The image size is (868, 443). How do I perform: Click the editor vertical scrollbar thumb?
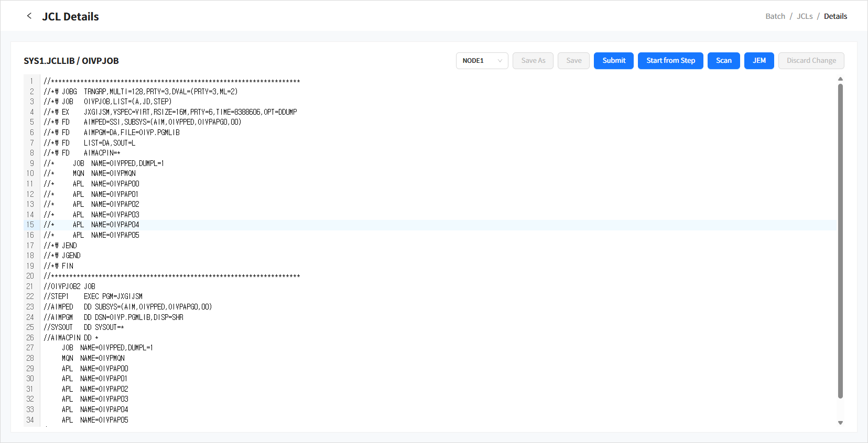point(840,241)
